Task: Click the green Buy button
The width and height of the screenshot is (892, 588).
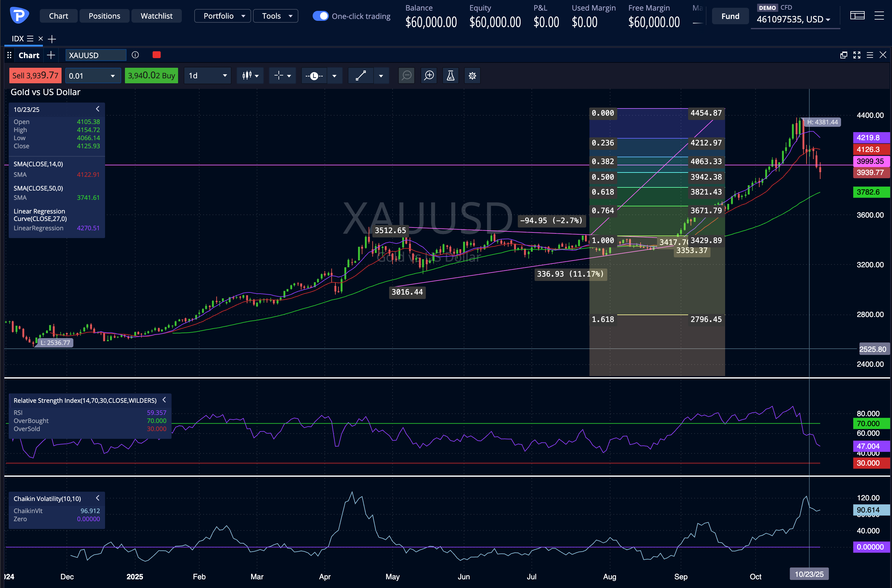Action: [x=151, y=76]
